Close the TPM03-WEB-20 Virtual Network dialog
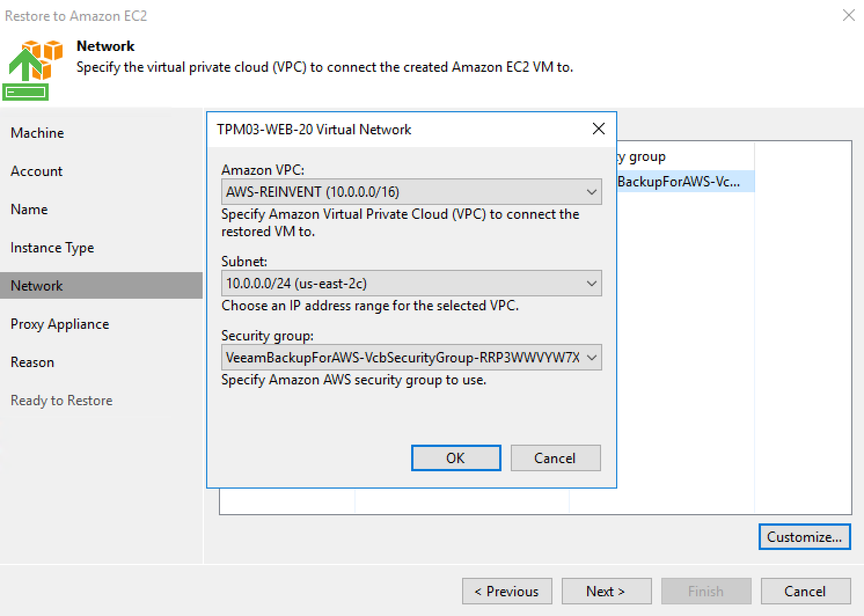 point(599,129)
